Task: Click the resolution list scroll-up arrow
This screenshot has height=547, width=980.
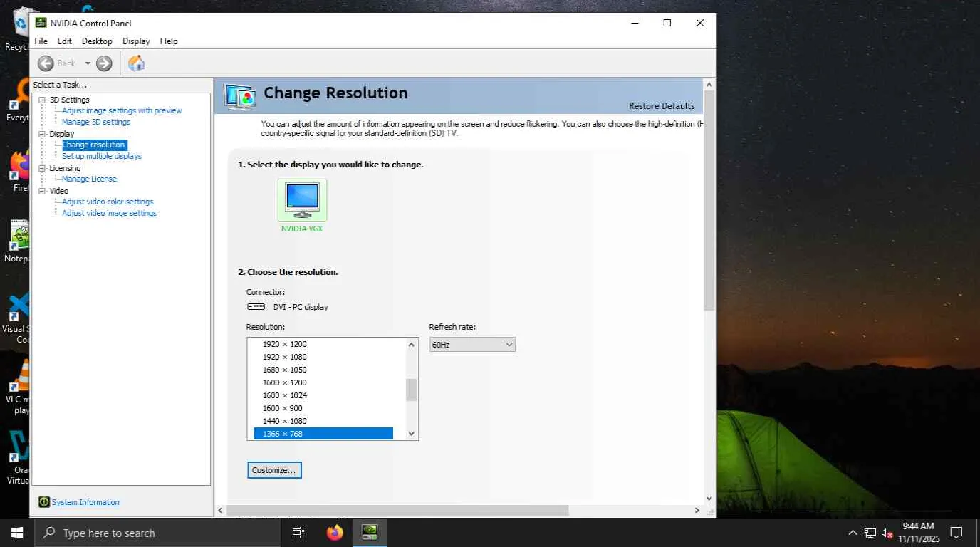Action: [x=411, y=345]
